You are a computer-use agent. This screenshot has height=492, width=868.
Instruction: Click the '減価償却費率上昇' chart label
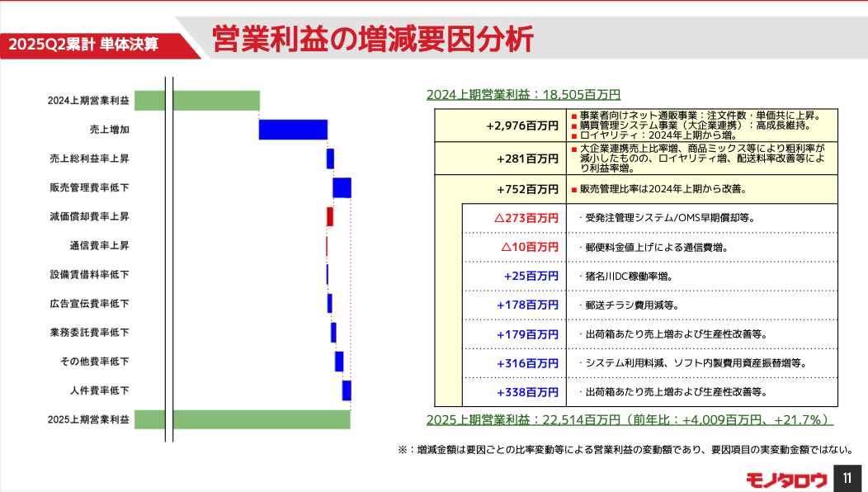pos(90,216)
